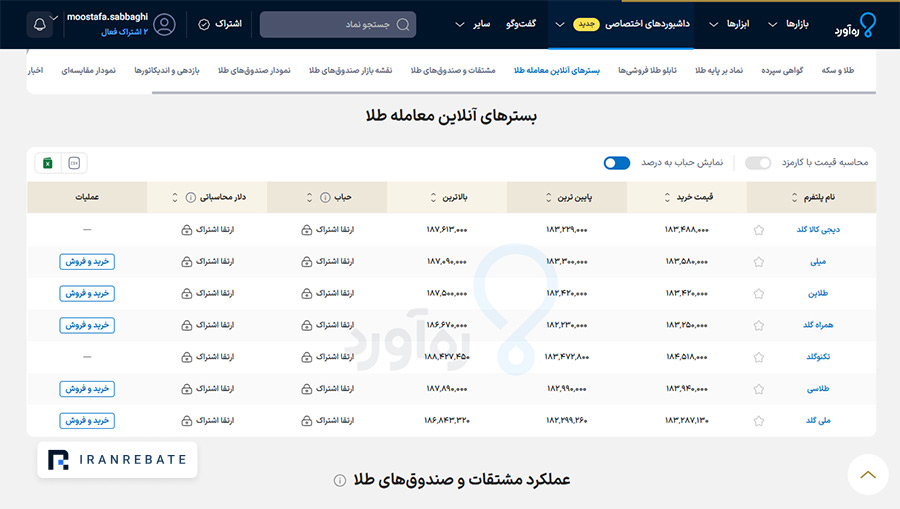This screenshot has height=509, width=900.
Task: Click lock icon in دلار محاسباتی for ملی گلد
Action: click(187, 421)
